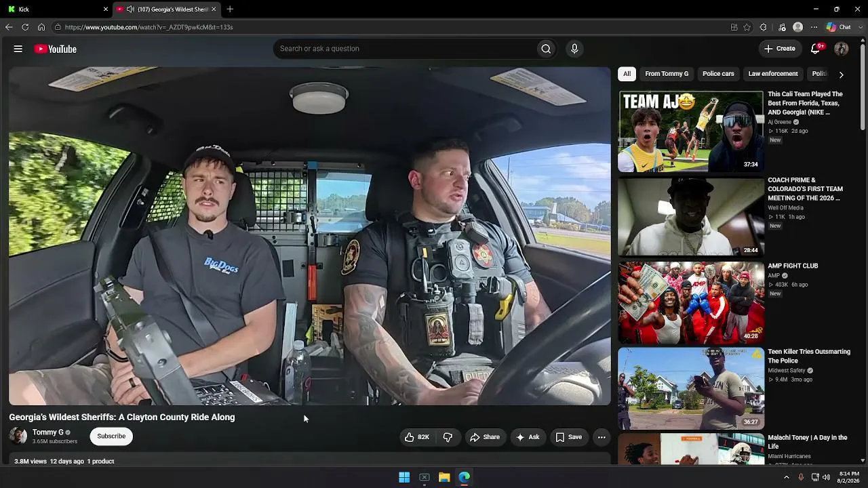
Task: Close the Kick tab
Action: (106, 9)
